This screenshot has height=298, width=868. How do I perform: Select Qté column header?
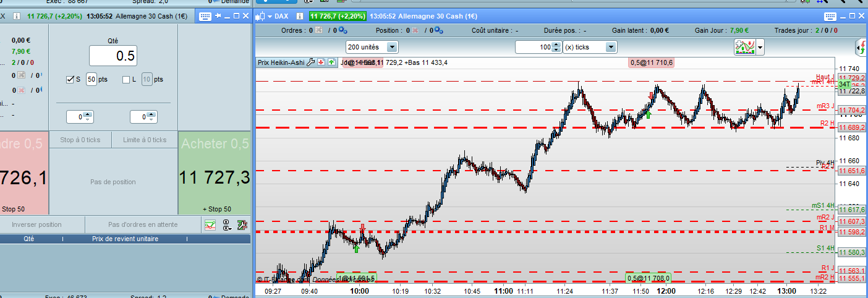coord(29,239)
